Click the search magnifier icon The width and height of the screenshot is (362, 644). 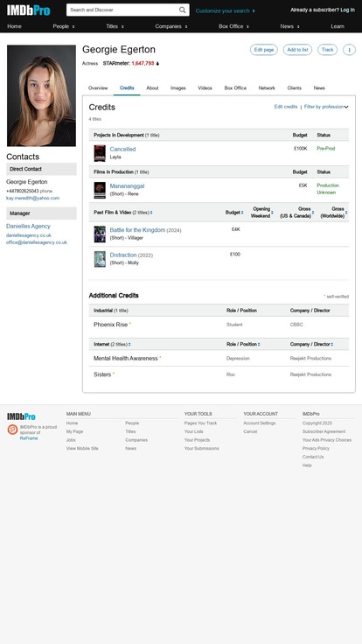182,10
